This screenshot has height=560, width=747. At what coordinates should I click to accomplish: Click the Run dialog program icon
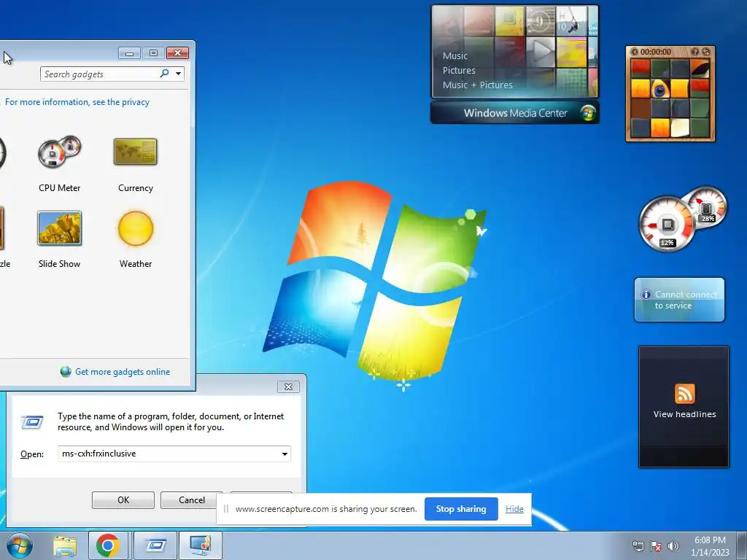(x=32, y=422)
